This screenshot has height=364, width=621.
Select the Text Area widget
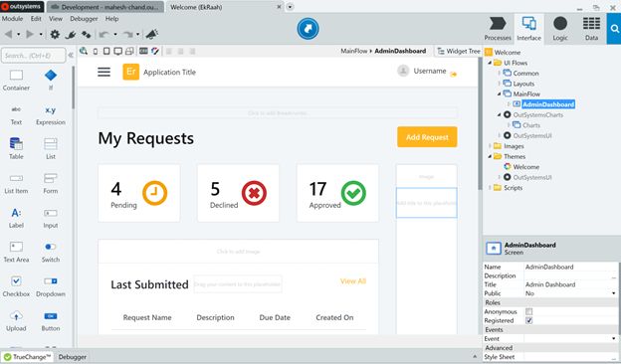point(16,252)
